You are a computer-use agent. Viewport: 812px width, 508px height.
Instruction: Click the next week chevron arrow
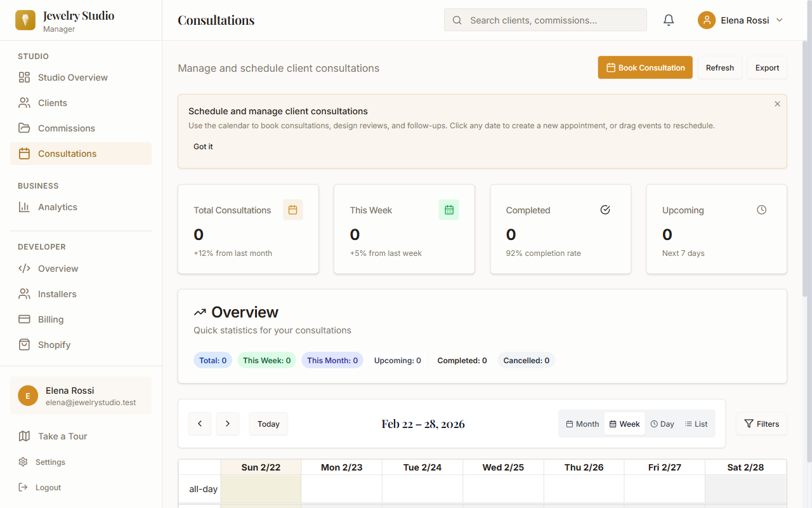tap(228, 424)
